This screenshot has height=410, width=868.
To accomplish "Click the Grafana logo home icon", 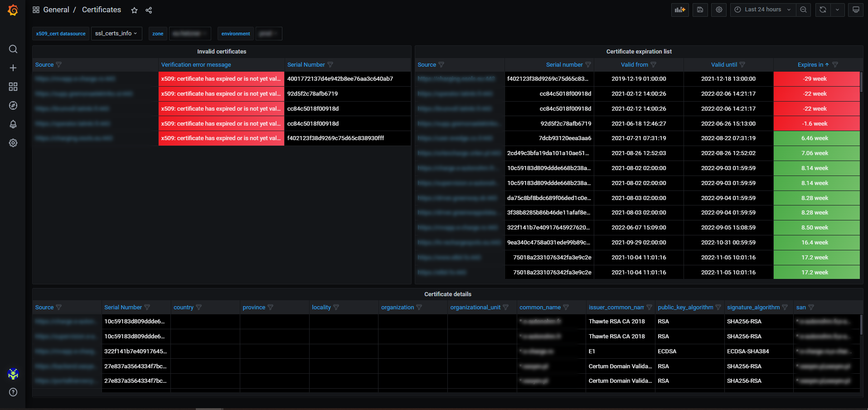I will click(x=13, y=10).
